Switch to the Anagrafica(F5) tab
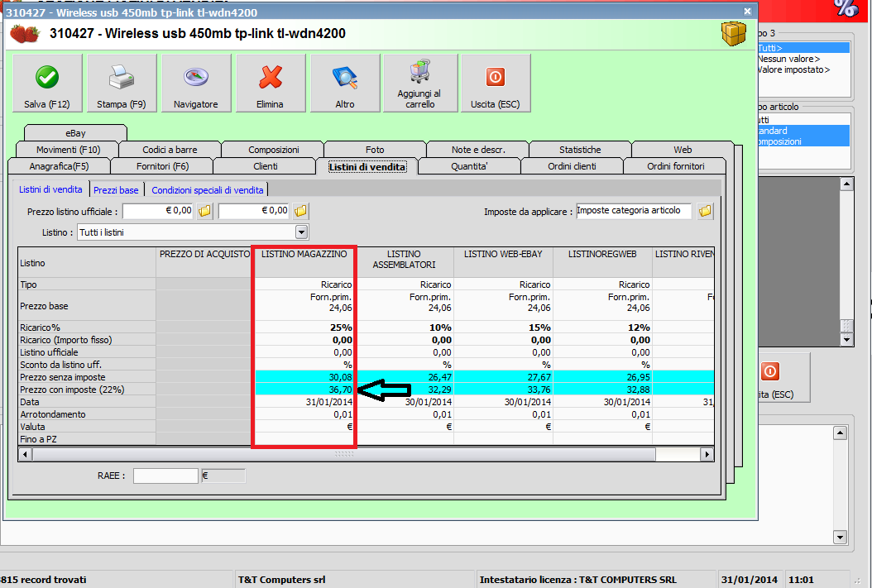 point(59,166)
